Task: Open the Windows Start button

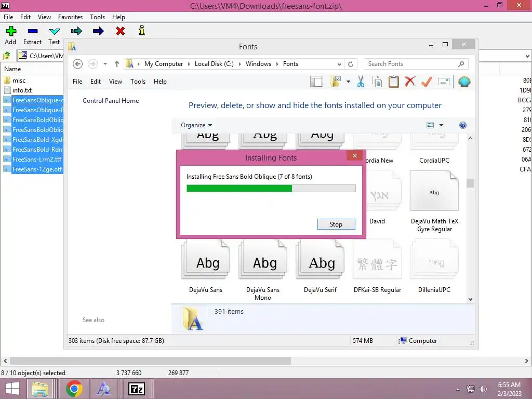Action: pyautogui.click(x=12, y=389)
